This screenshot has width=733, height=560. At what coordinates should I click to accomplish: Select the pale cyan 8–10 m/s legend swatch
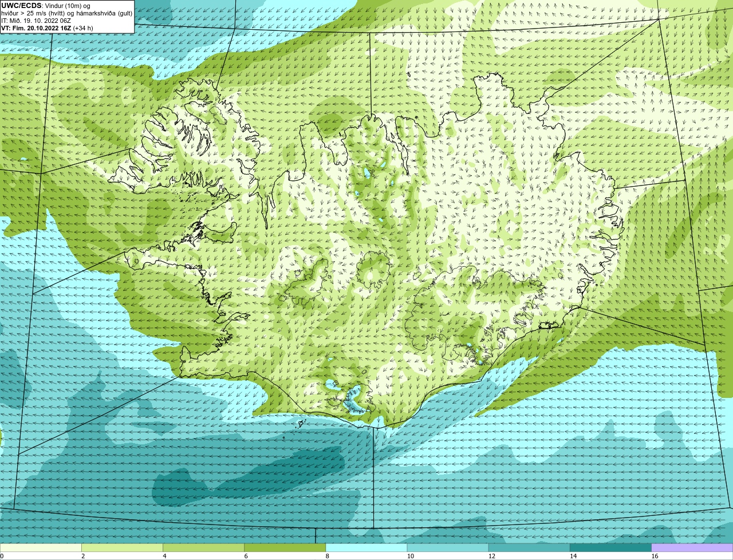[x=366, y=547]
